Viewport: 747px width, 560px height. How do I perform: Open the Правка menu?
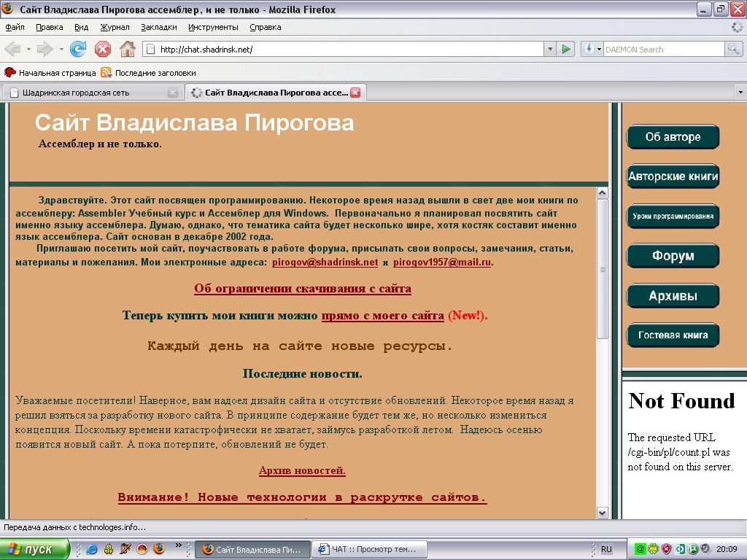50,27
